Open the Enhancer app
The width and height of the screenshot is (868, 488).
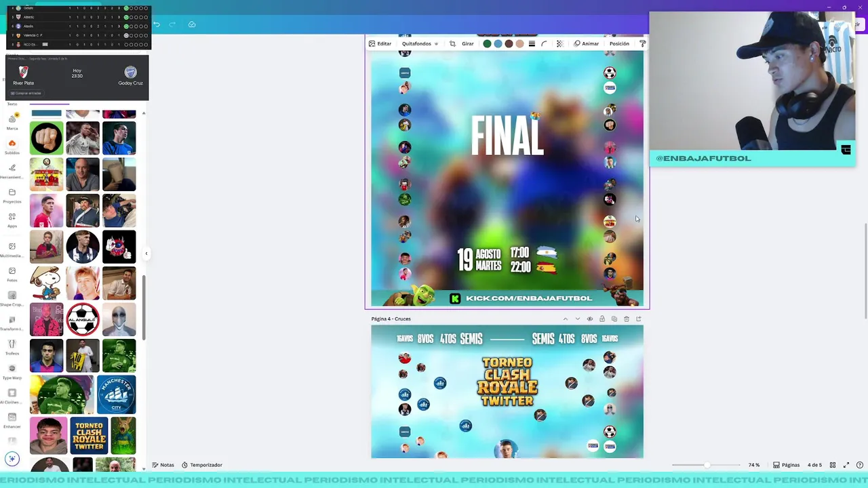tap(12, 420)
